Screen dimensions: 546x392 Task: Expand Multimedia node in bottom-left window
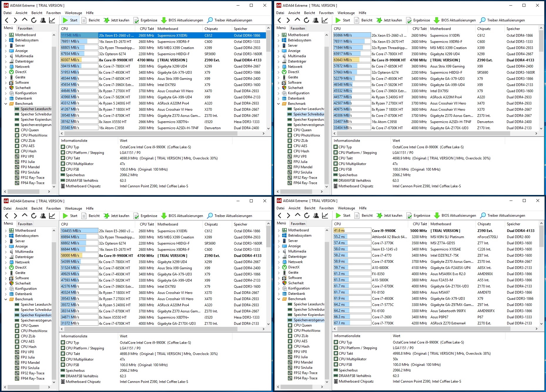point(6,252)
